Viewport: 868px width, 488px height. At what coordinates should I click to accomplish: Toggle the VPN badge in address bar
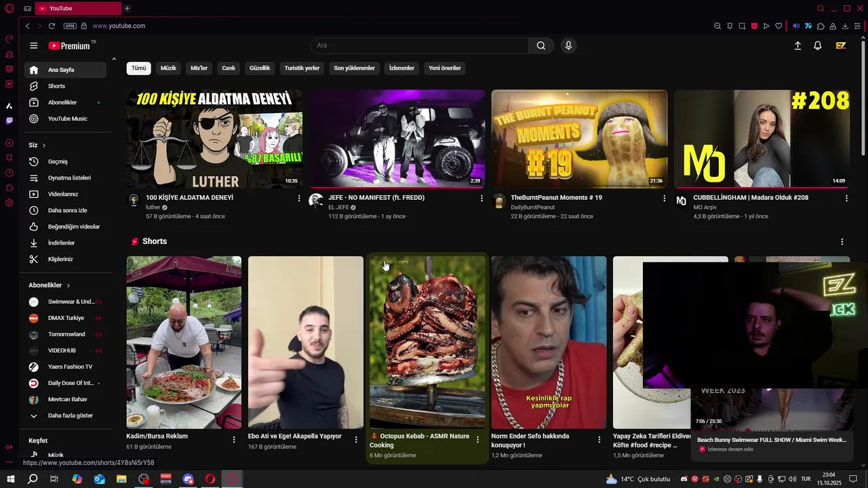(70, 26)
